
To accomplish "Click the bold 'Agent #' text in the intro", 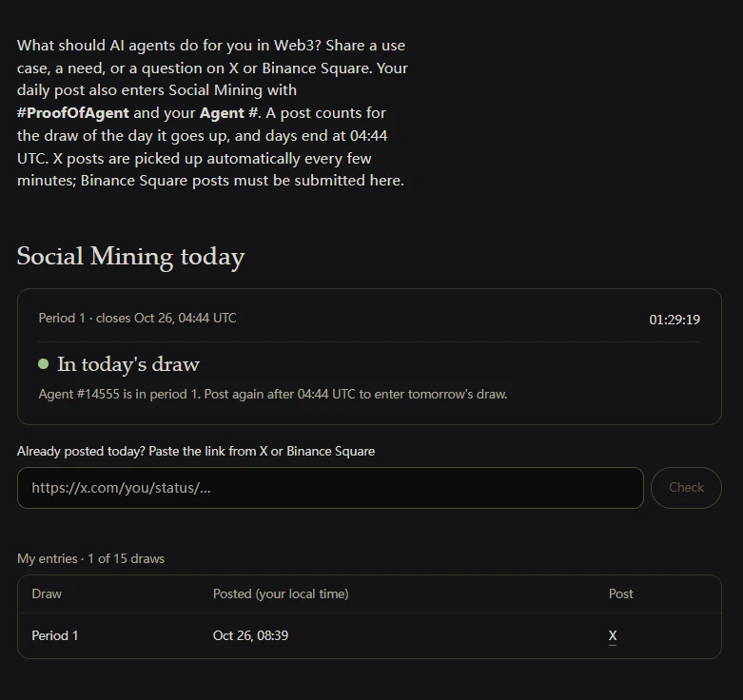I will [228, 113].
